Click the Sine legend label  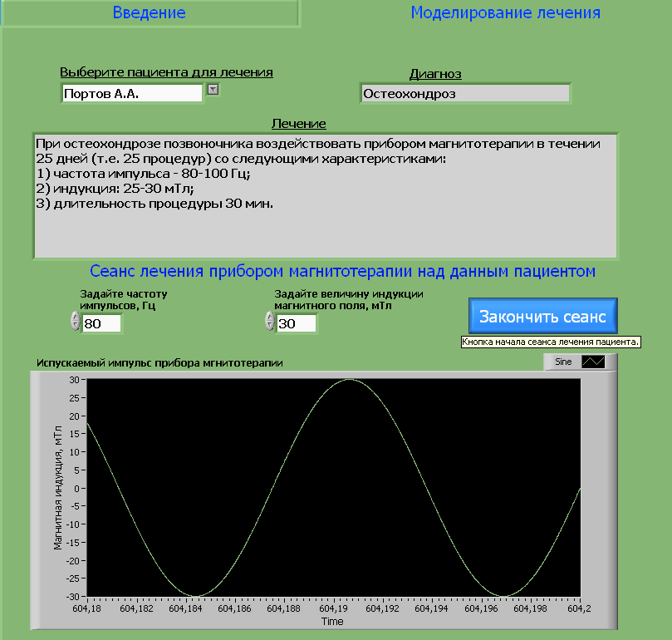coord(563,362)
